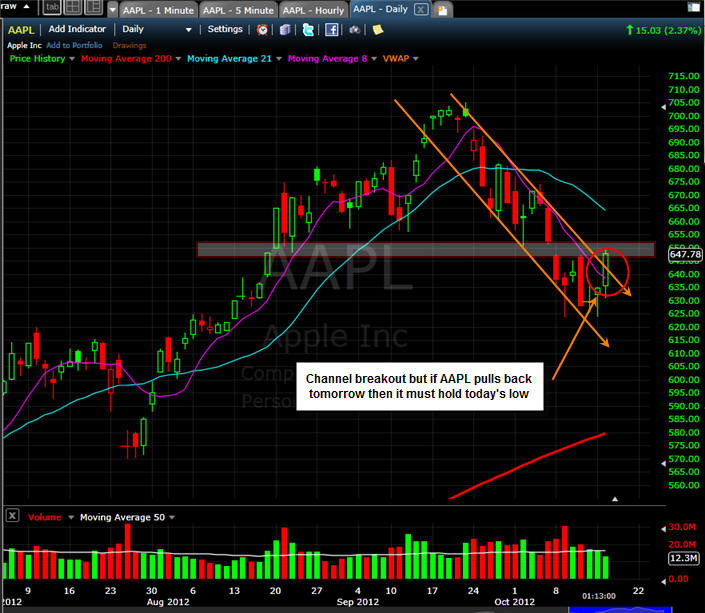
Task: Share the chart via the Twitter icon
Action: 308,30
